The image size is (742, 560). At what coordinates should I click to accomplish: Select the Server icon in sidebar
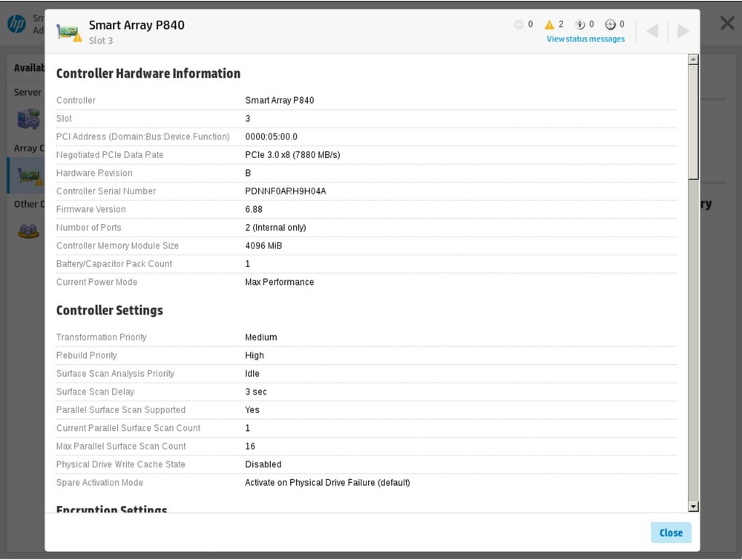pos(28,118)
